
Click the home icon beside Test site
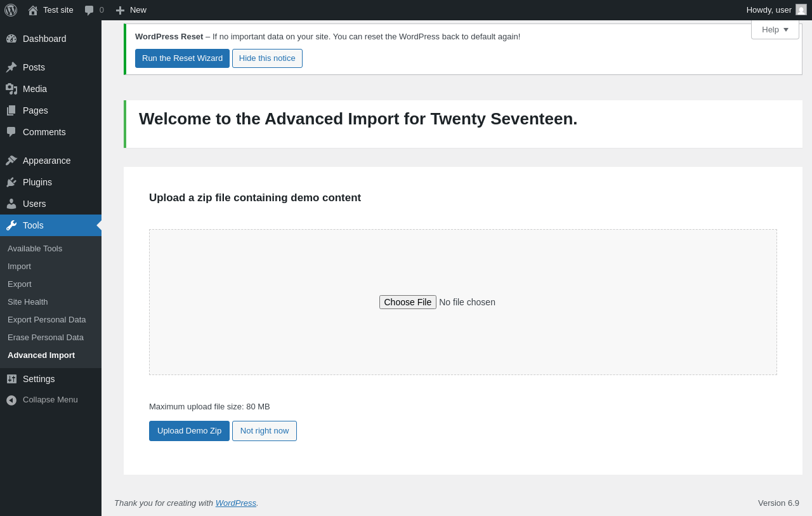(x=33, y=10)
